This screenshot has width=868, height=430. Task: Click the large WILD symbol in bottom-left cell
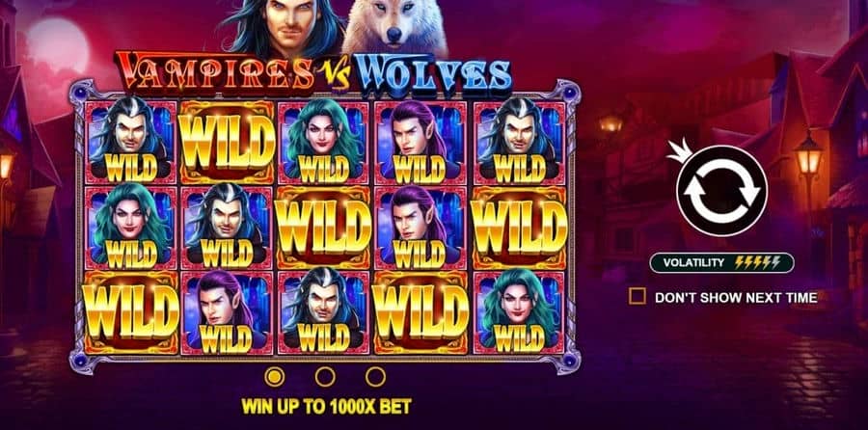point(130,312)
